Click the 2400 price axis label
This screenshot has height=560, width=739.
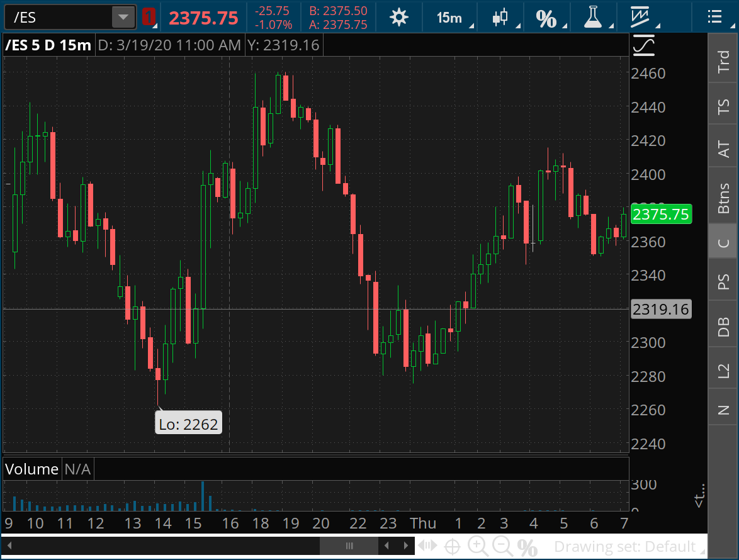(x=648, y=175)
